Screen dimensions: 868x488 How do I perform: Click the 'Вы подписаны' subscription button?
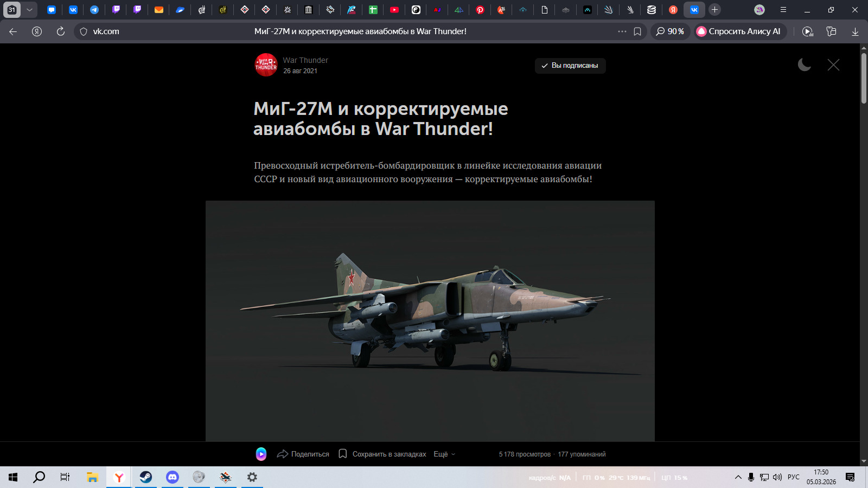tap(570, 66)
